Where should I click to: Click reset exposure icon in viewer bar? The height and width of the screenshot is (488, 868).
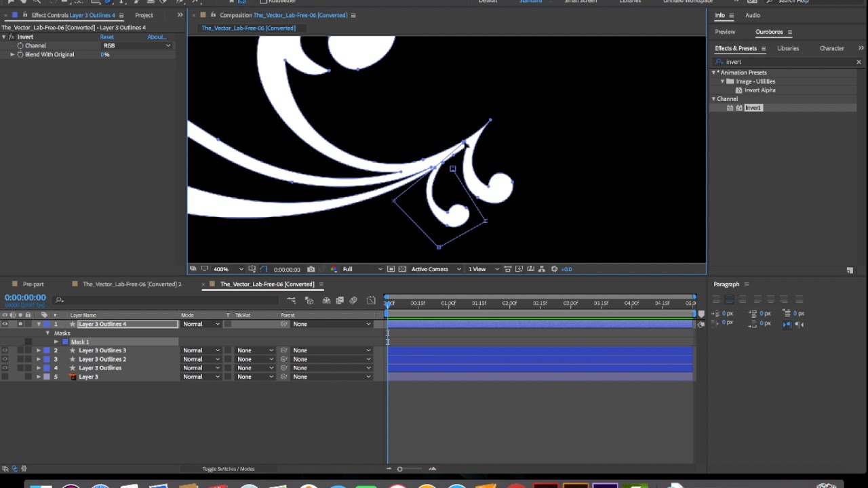pos(554,269)
